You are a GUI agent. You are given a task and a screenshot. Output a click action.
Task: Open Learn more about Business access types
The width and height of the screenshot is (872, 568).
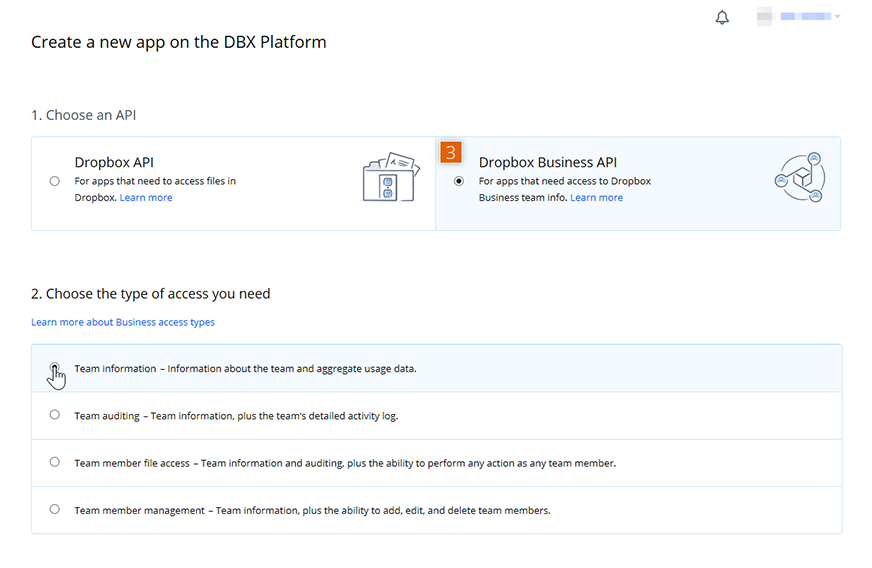(x=123, y=322)
